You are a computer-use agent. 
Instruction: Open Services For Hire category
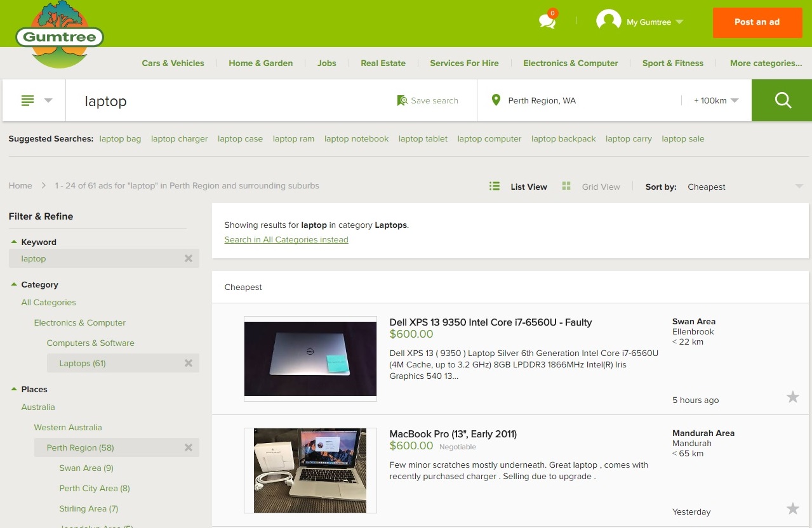tap(464, 63)
